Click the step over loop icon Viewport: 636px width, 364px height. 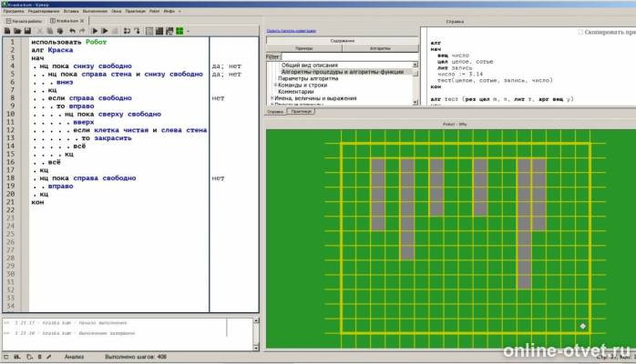(127, 31)
